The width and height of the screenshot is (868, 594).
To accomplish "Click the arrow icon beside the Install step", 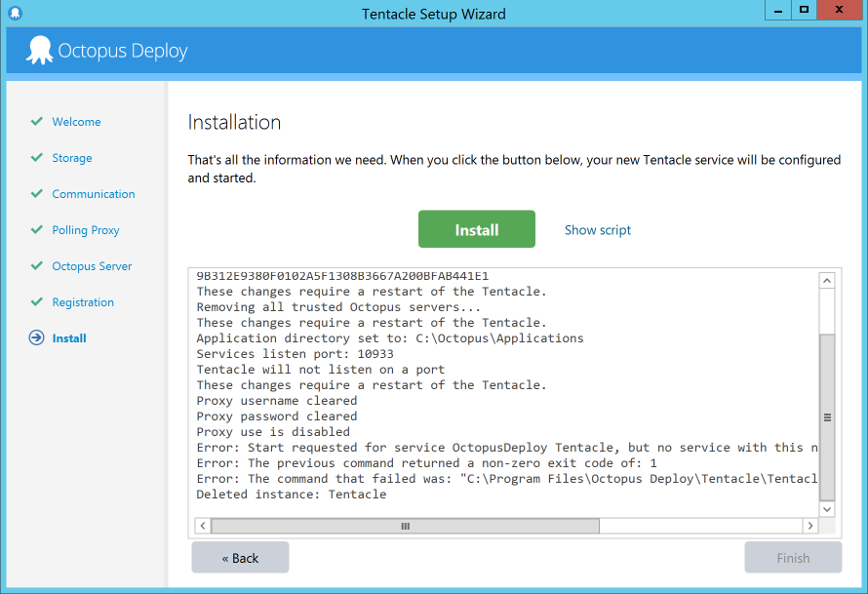I will point(36,337).
